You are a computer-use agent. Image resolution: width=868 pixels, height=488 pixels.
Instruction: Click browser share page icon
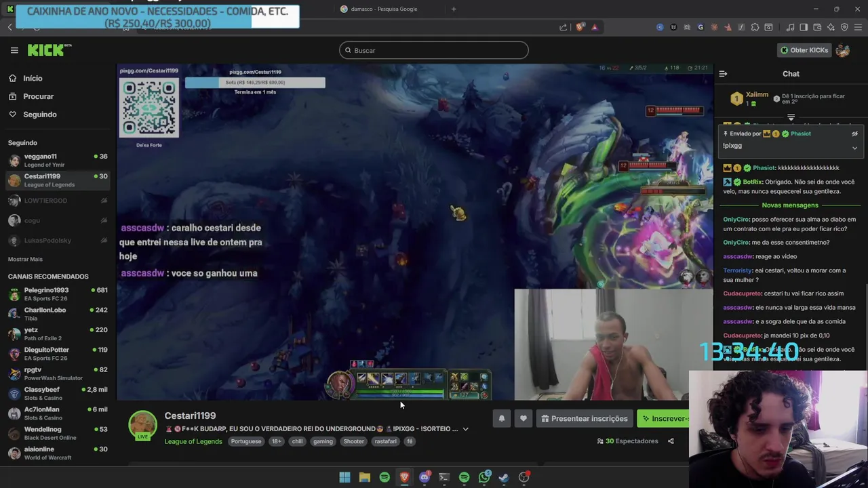(x=563, y=27)
